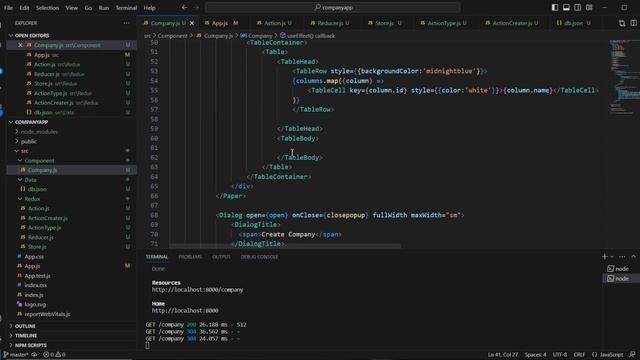Open reportWebVitals.js in explorer
The width and height of the screenshot is (640, 360).
[47, 314]
